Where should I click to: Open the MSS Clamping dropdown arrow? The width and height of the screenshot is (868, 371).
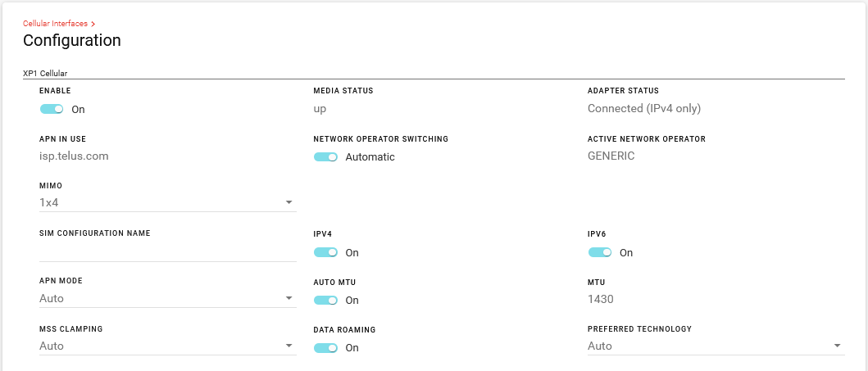[x=289, y=346]
